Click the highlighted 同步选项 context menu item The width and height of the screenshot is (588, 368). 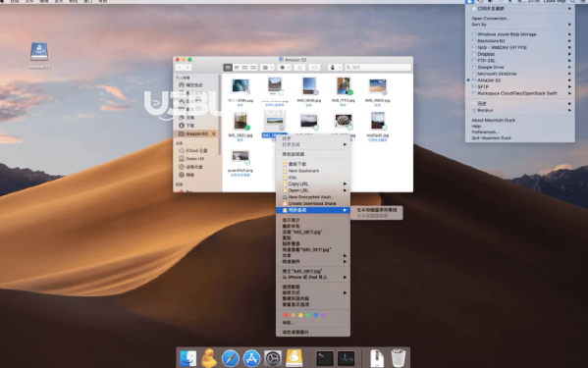pyautogui.click(x=313, y=210)
